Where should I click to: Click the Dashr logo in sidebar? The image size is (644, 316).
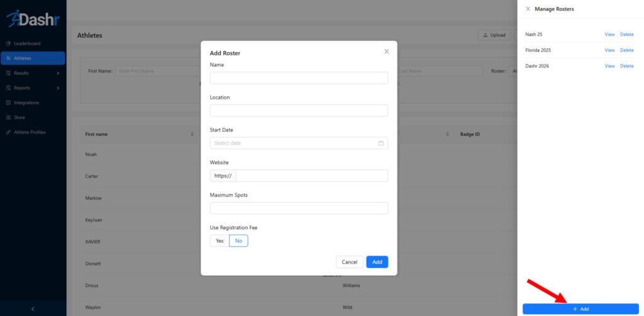[x=33, y=20]
